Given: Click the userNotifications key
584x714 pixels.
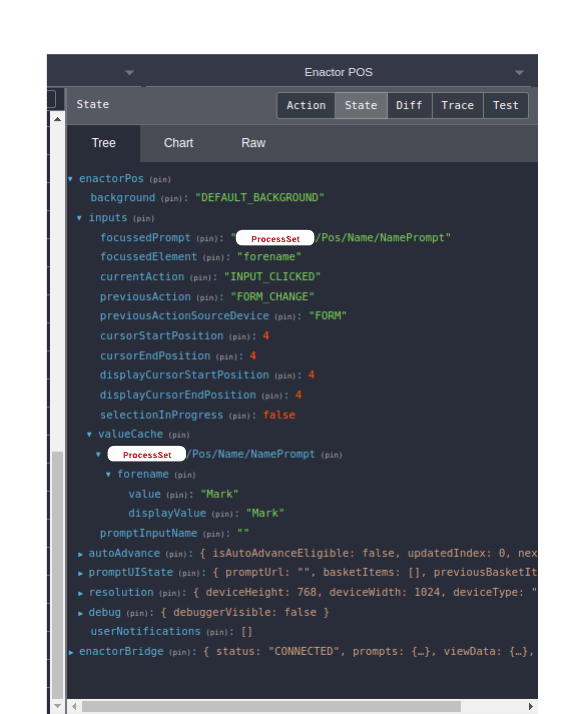Looking at the screenshot, I should click(x=145, y=631).
